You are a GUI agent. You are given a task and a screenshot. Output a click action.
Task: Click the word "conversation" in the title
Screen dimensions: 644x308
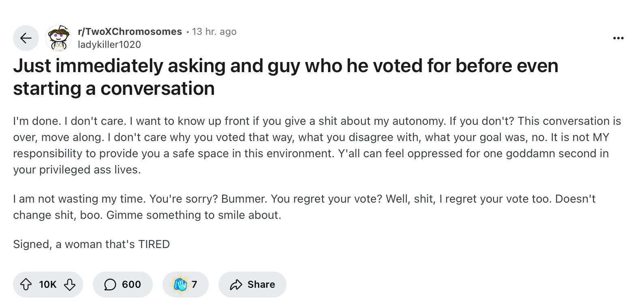pos(158,88)
